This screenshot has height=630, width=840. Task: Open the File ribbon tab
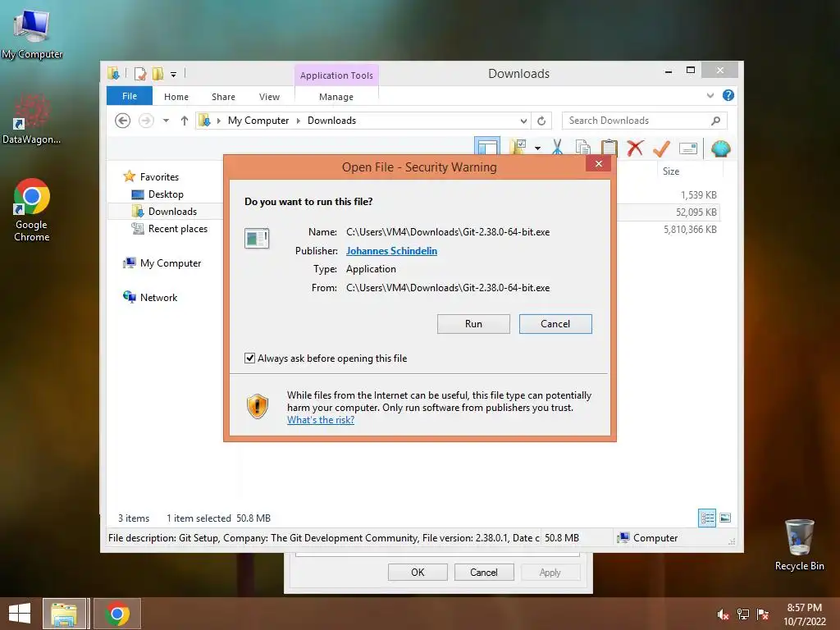pos(129,97)
